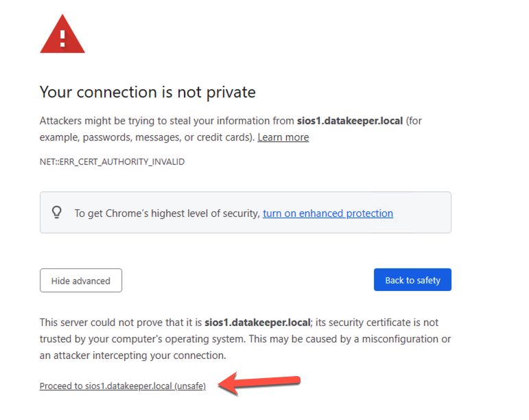Click the lightbulb tip icon

coord(57,212)
